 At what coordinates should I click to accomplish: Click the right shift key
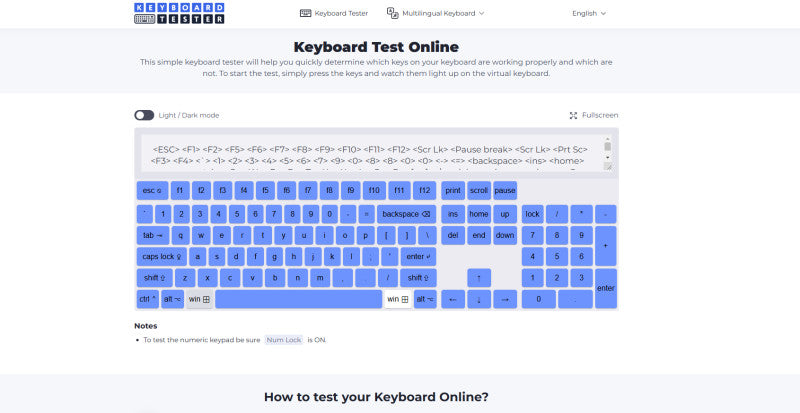[x=418, y=278]
